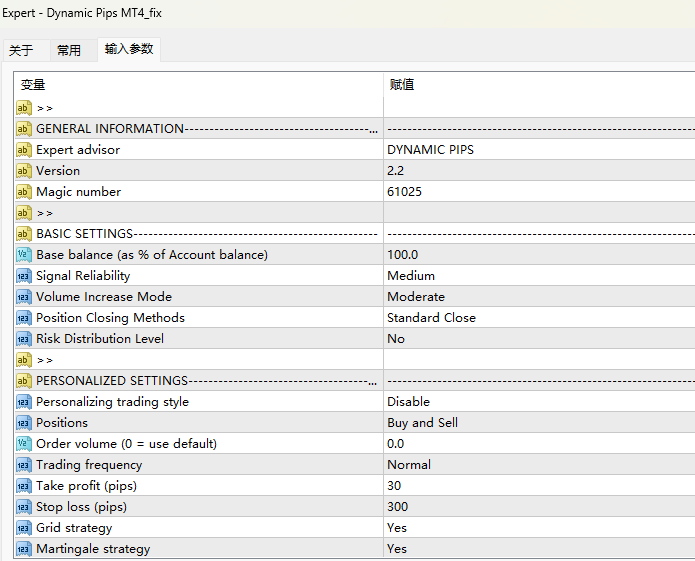Toggle the Martingale strategy Yes value
695x561 pixels.
click(397, 549)
